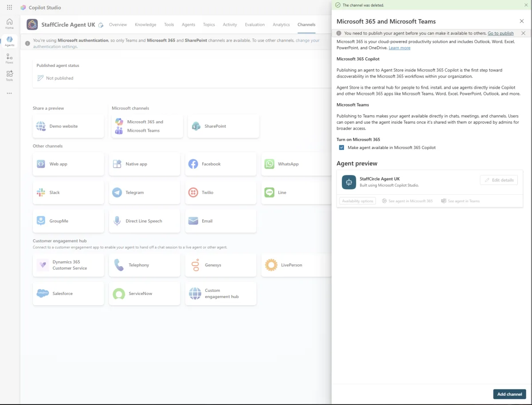532x405 pixels.
Task: Click See agent in Teams
Action: [460, 201]
